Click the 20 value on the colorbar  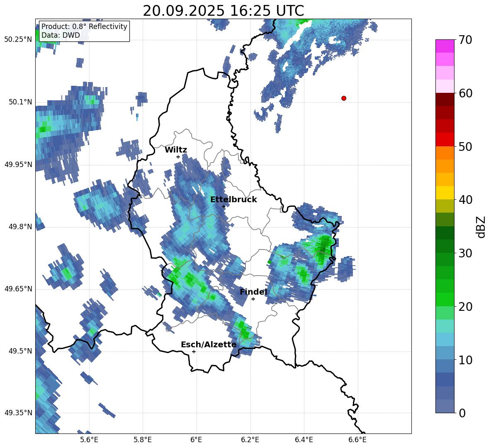click(465, 307)
